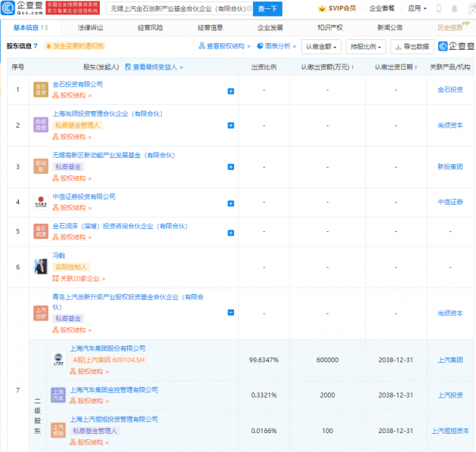Click the 上汽恒旭 orange logo
The width and height of the screenshot is (476, 452).
pyautogui.click(x=58, y=430)
